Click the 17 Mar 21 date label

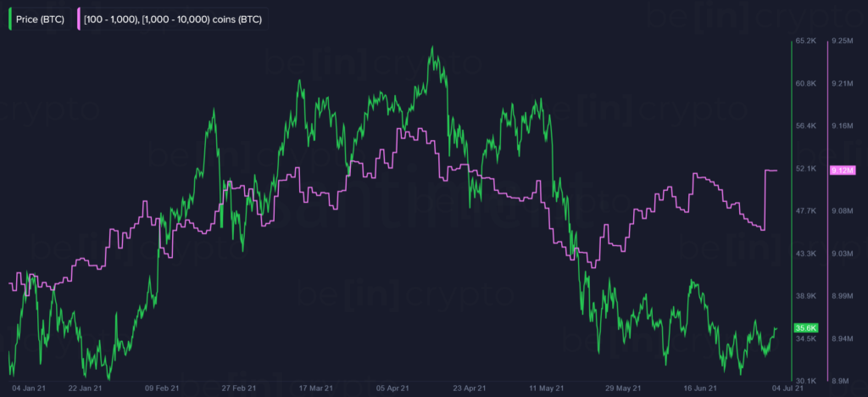click(317, 389)
